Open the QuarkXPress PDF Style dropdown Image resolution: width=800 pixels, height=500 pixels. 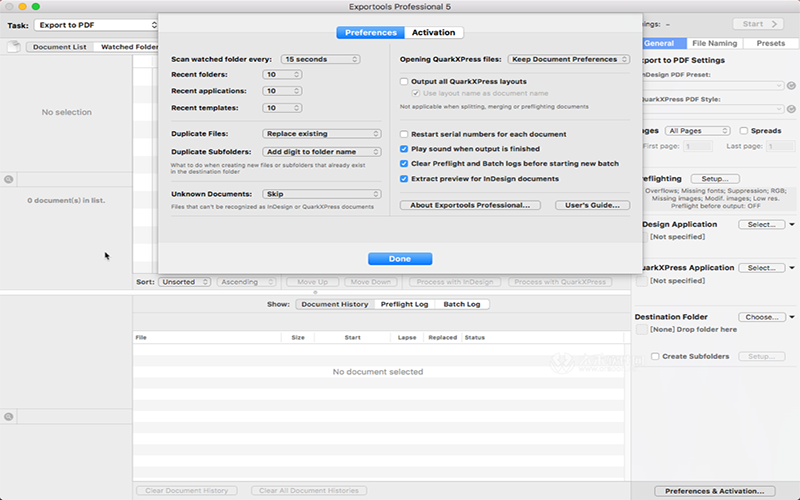(x=712, y=109)
